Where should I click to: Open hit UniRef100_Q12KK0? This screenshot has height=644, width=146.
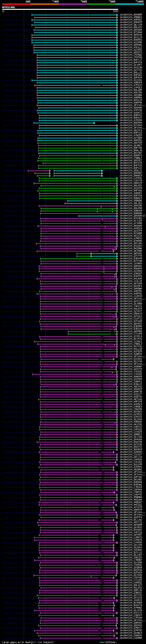coord(131,548)
